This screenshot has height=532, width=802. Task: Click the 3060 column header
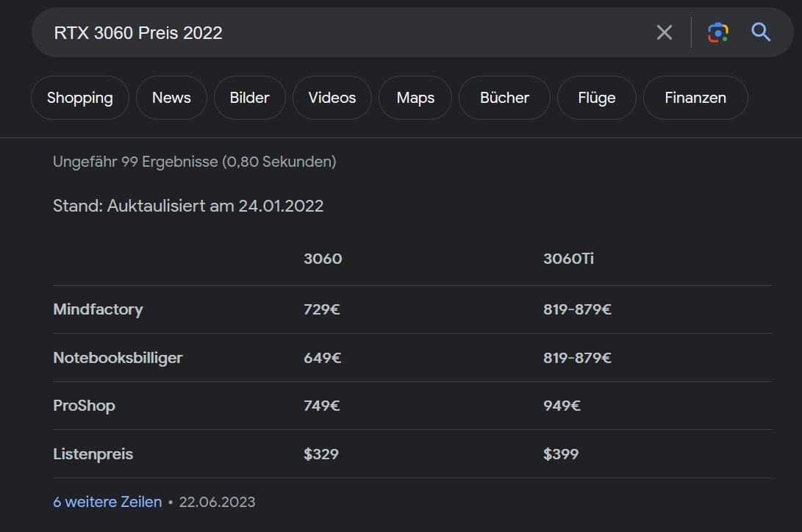tap(323, 259)
